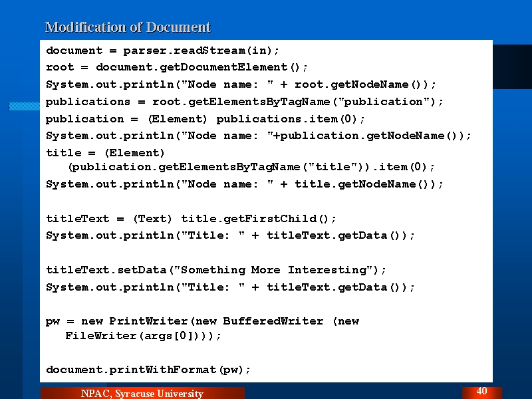
Task: Select the line 'FileWriter(args[0])));'
Action: click(x=143, y=336)
